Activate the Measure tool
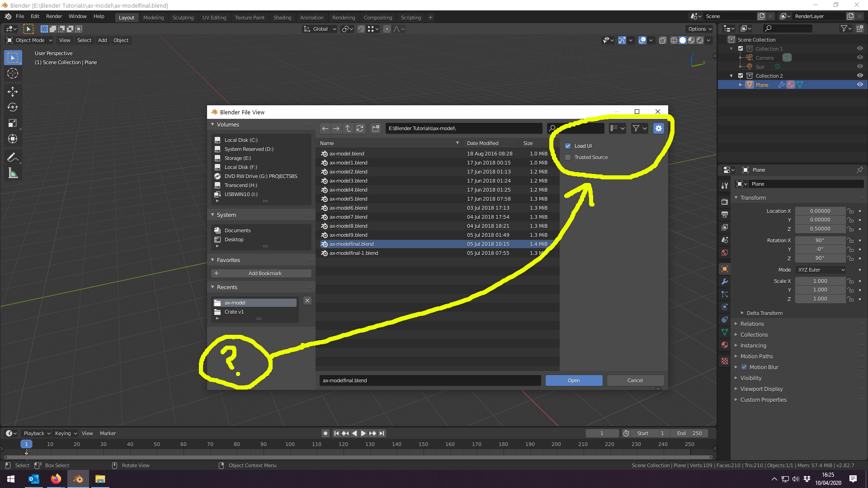868x488 pixels. (13, 173)
